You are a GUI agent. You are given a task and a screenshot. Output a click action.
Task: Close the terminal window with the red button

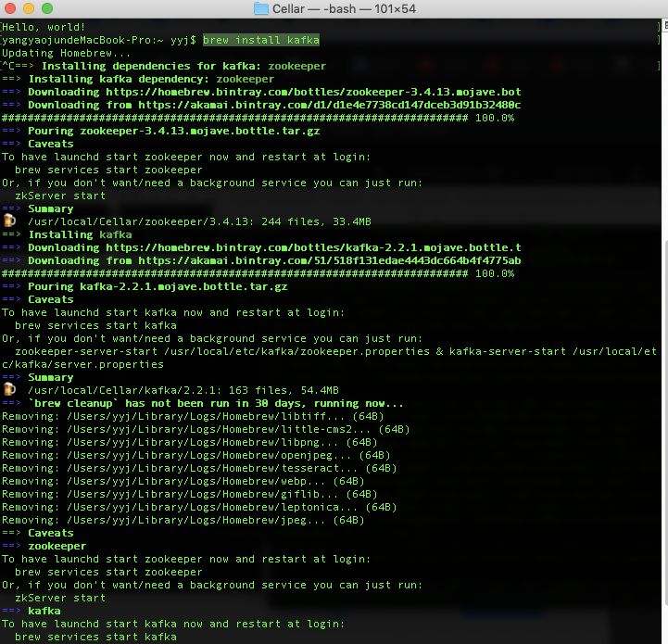pyautogui.click(x=10, y=8)
